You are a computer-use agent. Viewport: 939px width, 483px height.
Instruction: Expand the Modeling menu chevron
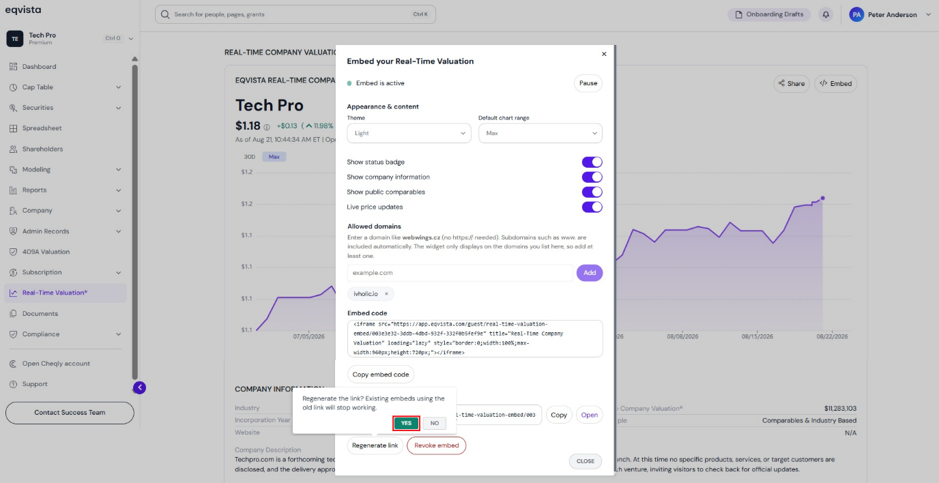click(119, 169)
